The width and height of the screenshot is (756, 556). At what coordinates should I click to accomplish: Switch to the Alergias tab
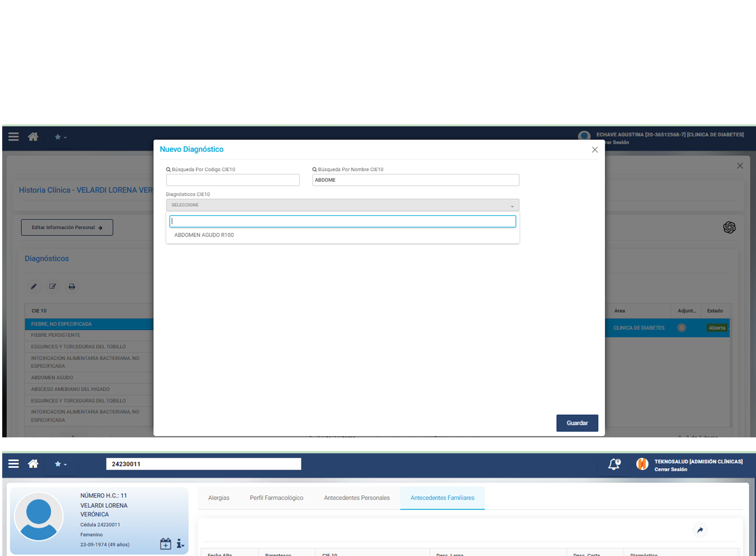219,498
